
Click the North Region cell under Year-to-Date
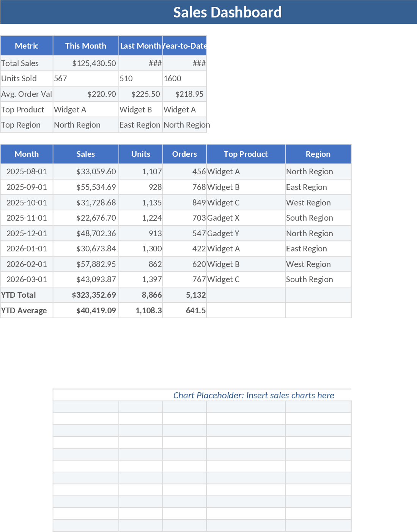184,125
